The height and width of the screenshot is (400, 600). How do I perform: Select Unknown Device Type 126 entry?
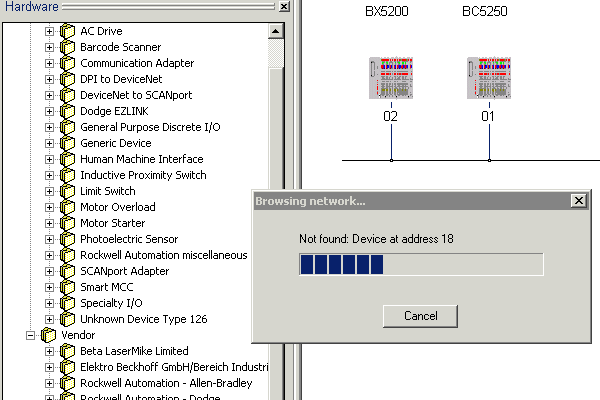point(143,319)
